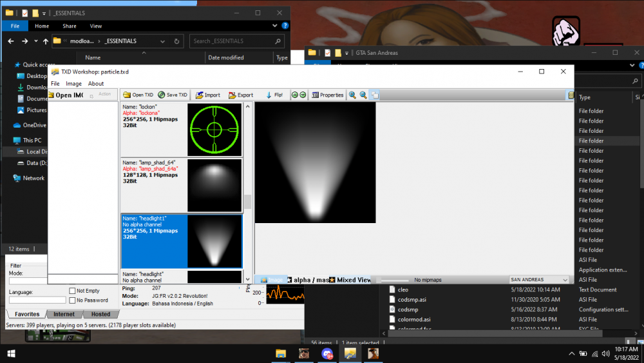This screenshot has height=363, width=644.
Task: Open File Explorer from the taskbar
Action: tap(281, 353)
